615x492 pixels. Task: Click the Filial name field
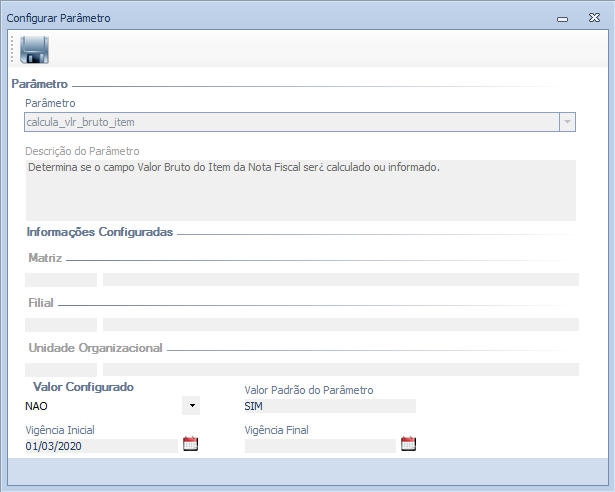pos(340,325)
